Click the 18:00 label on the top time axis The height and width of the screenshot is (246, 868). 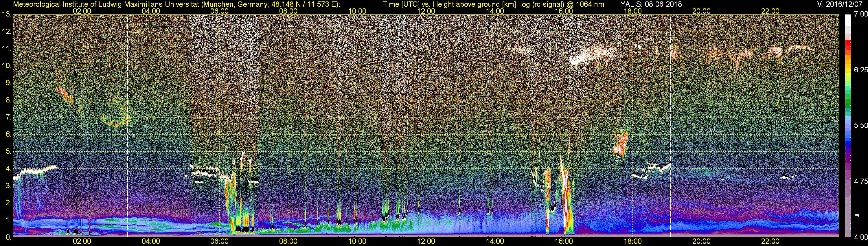[x=633, y=11]
